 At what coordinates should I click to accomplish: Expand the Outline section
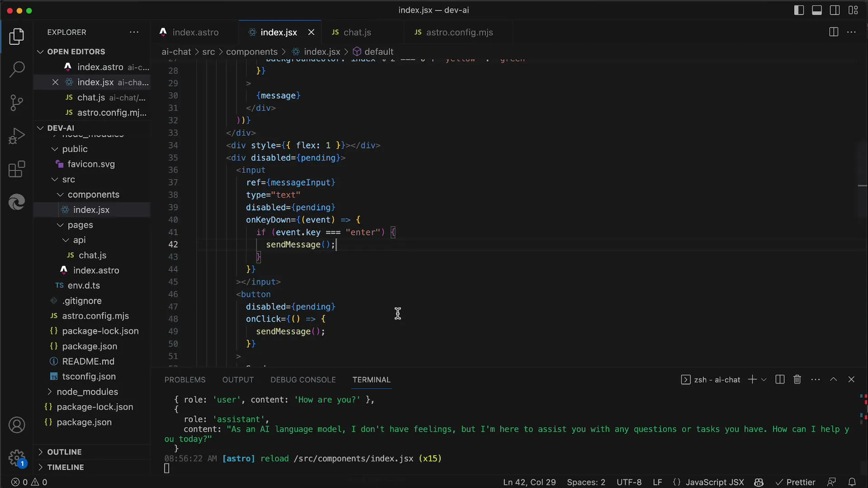pos(92,452)
